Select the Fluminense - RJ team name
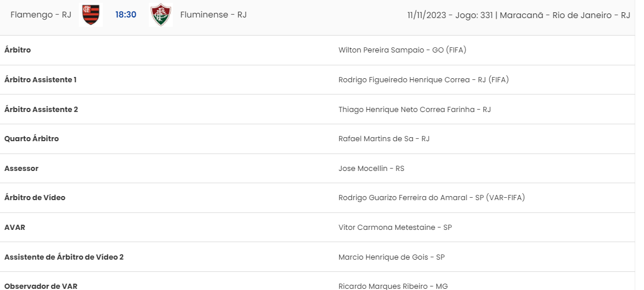 point(213,15)
